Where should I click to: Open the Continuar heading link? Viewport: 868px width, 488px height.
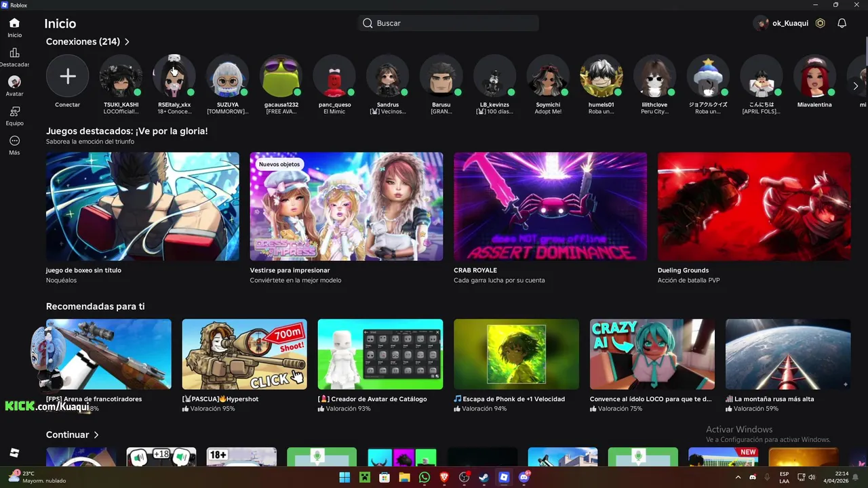(x=67, y=435)
